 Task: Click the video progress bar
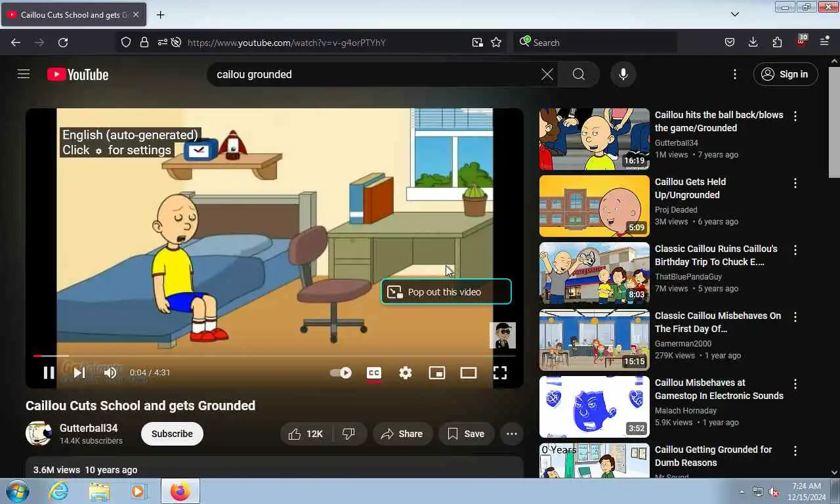pyautogui.click(x=274, y=356)
